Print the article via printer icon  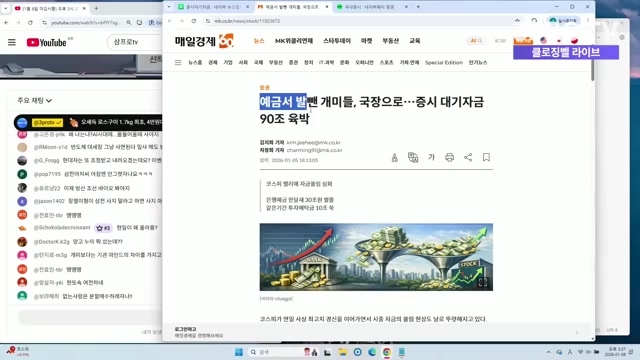(x=449, y=157)
